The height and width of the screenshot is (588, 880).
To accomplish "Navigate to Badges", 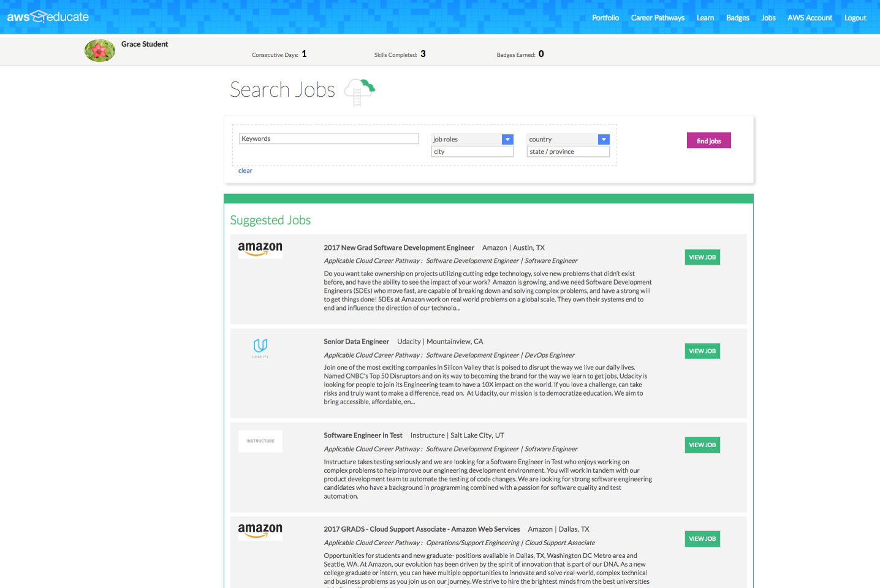I will pos(738,18).
